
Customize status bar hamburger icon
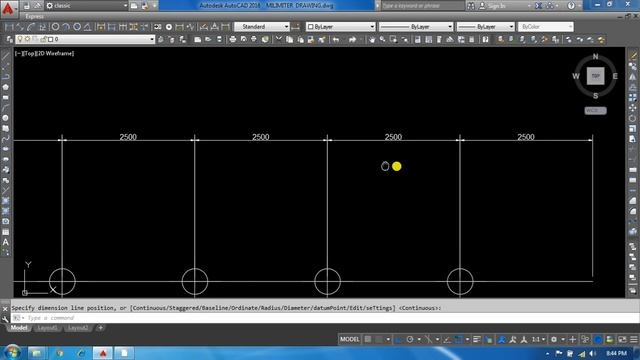634,339
